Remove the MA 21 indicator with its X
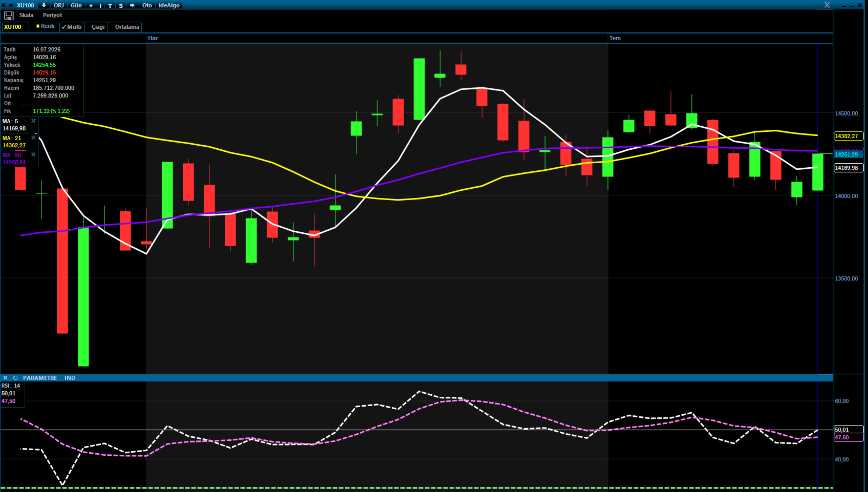 pyautogui.click(x=33, y=138)
